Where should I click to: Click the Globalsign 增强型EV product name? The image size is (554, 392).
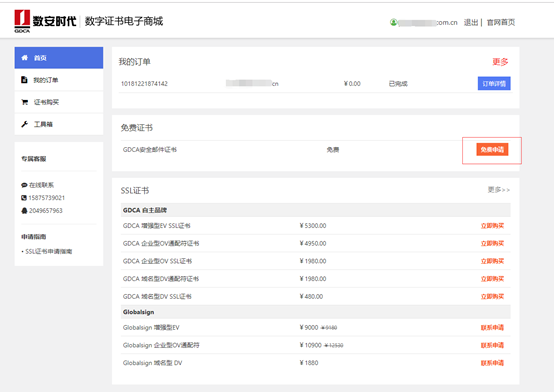click(151, 327)
